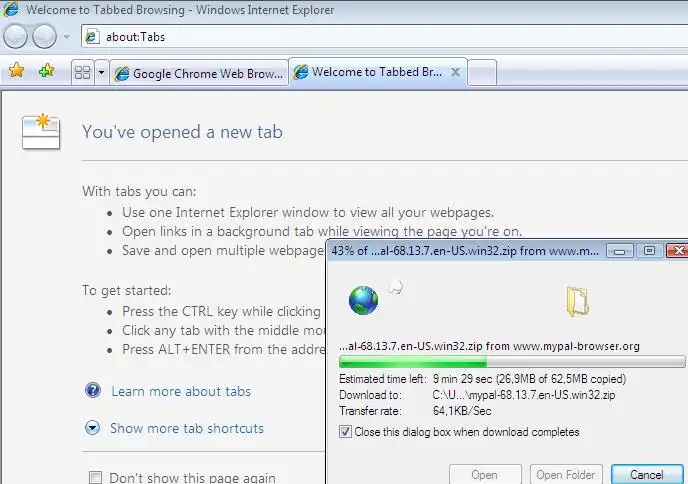Image resolution: width=688 pixels, height=484 pixels.
Task: Click 'With tabs you can:' text
Action: pyautogui.click(x=139, y=191)
